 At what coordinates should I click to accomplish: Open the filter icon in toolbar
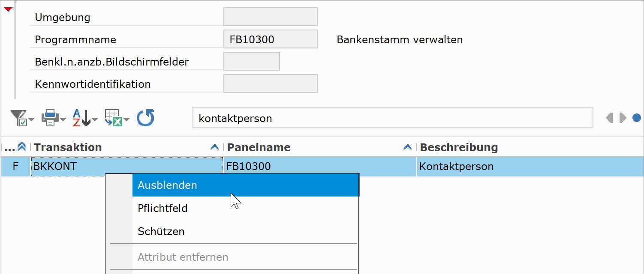[x=19, y=118]
